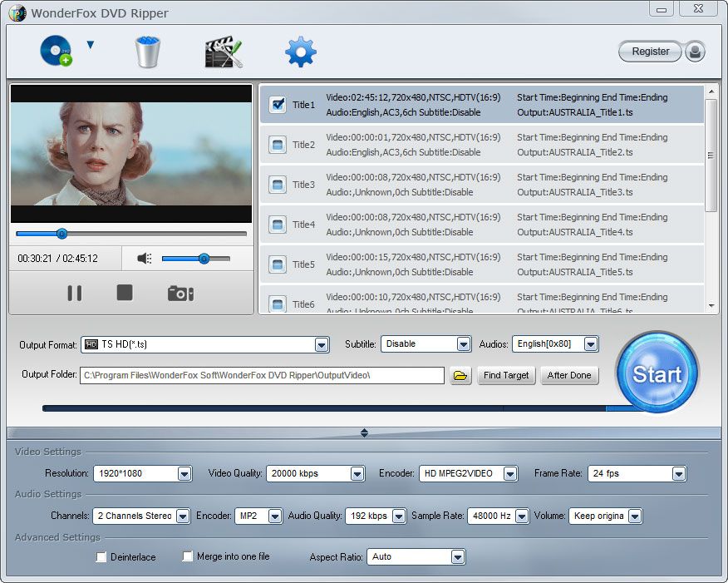Open the Frame Rate dropdown
The width and height of the screenshot is (728, 583).
point(680,472)
